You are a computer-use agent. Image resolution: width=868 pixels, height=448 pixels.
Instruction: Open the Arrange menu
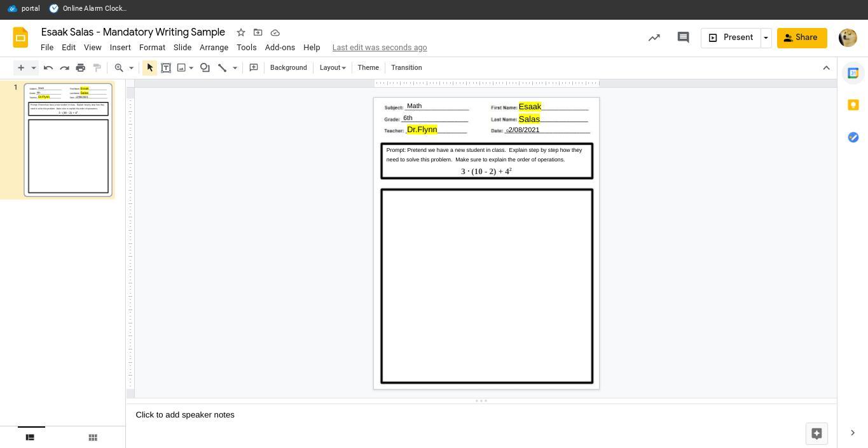[x=214, y=48]
